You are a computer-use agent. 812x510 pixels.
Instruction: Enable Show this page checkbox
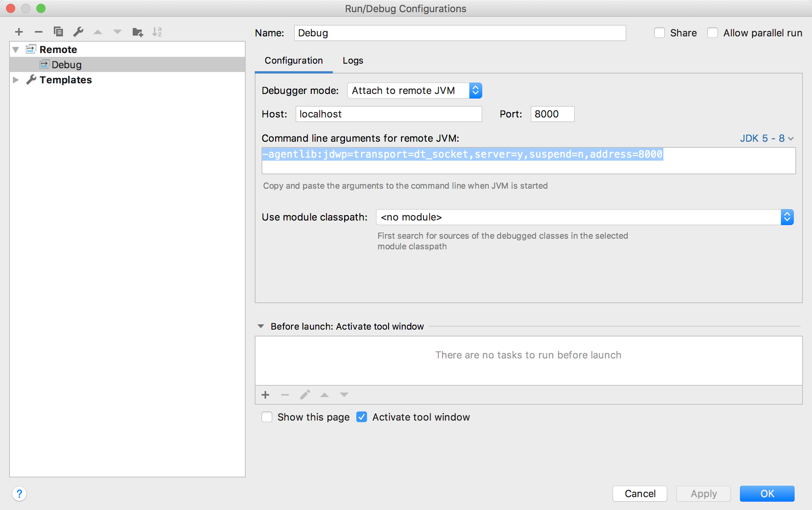tap(267, 417)
